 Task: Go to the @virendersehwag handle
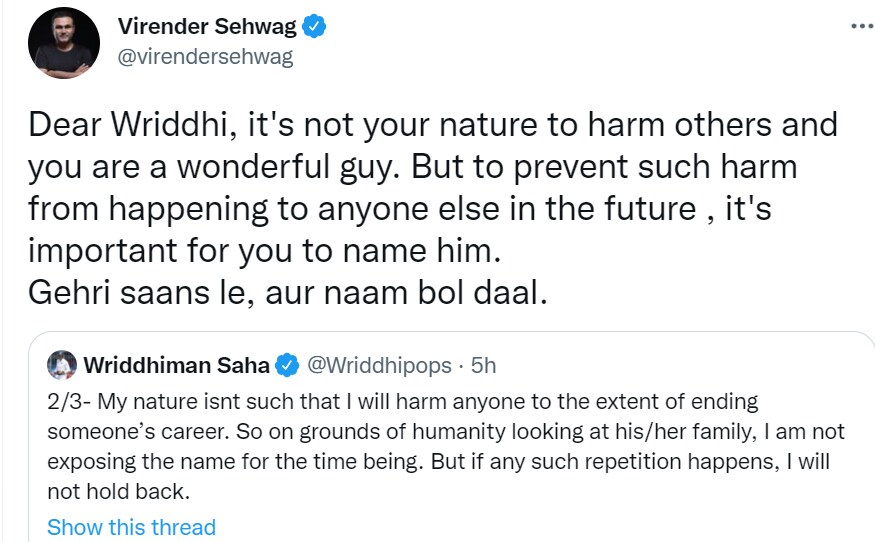[x=206, y=57]
